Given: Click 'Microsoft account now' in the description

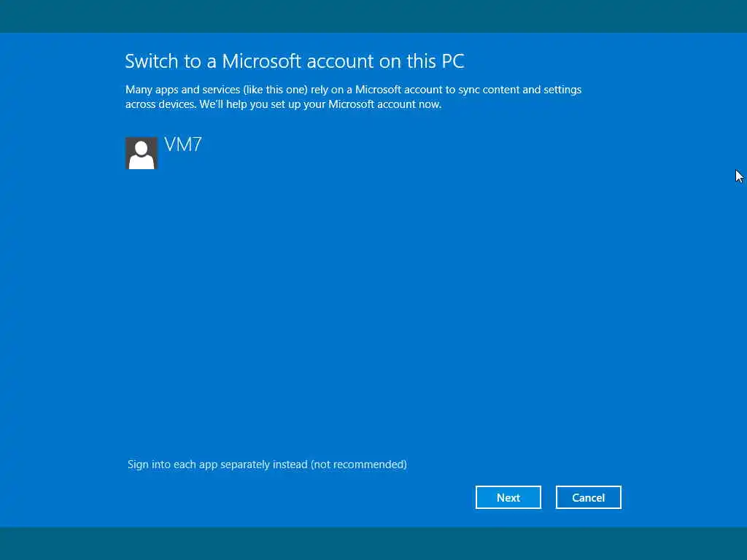Looking at the screenshot, I should tap(385, 104).
